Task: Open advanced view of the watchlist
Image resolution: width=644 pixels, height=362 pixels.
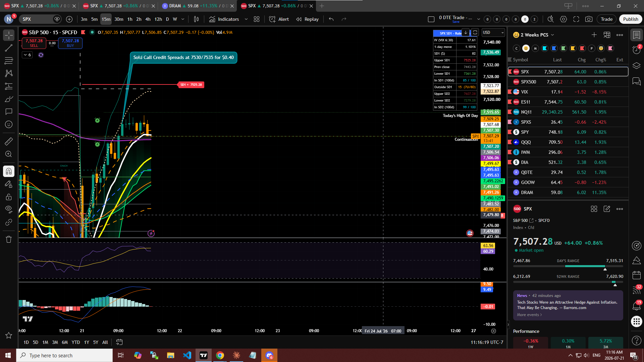Action: 607,35
